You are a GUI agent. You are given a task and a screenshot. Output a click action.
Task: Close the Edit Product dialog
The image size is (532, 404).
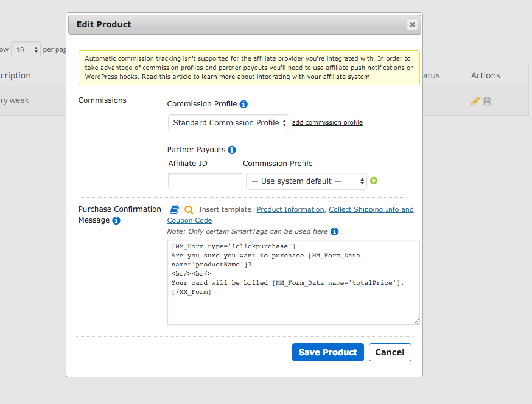point(412,24)
